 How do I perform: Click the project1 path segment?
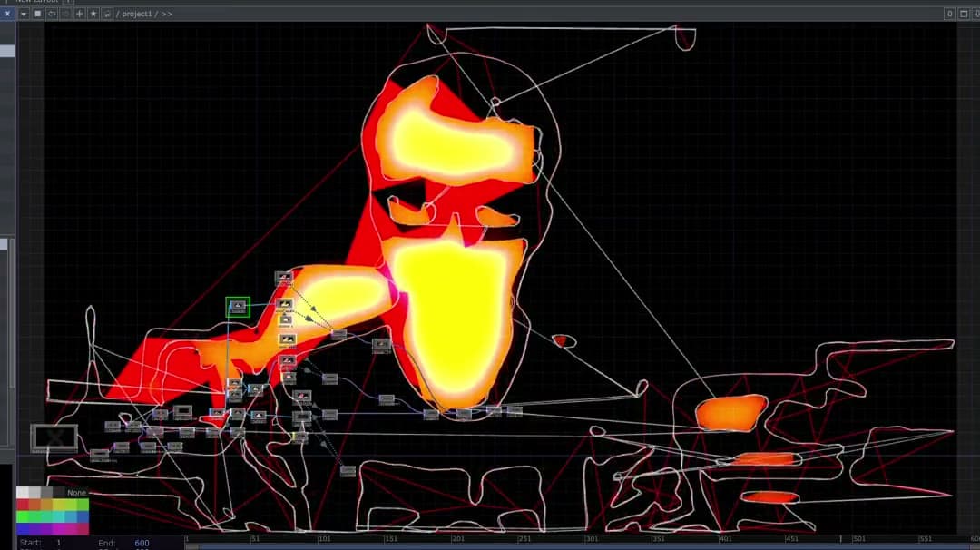coord(137,13)
